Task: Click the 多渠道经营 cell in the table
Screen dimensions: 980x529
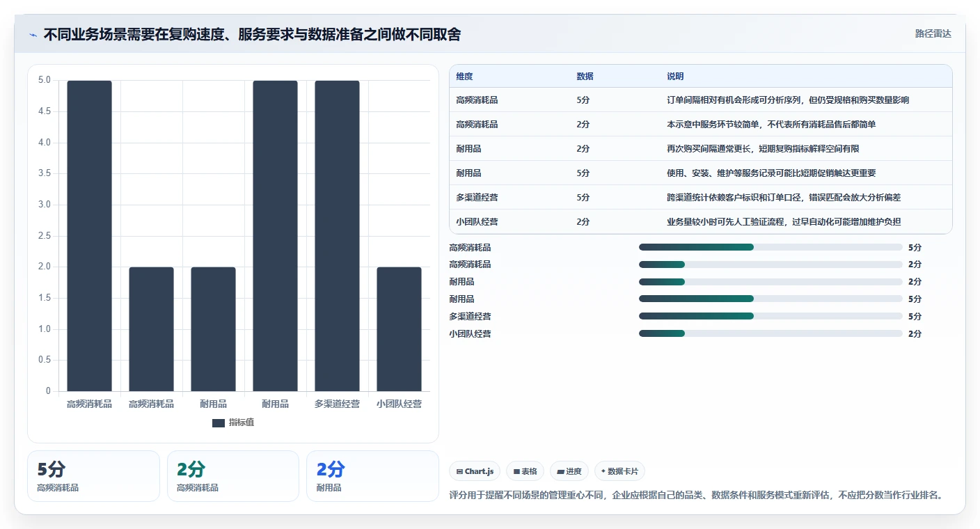Action: tap(477, 198)
